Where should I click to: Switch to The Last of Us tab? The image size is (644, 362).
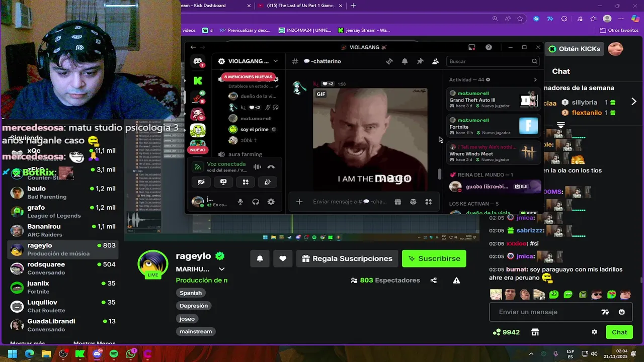pyautogui.click(x=300, y=6)
